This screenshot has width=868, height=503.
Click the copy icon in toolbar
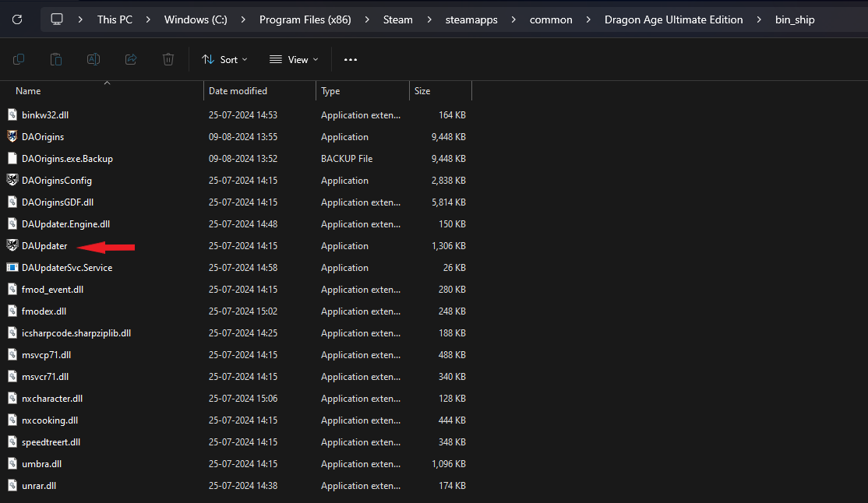coord(18,59)
